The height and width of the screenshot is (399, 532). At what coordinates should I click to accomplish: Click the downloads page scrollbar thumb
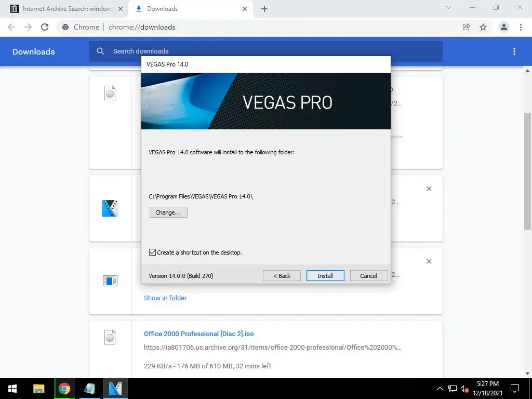coord(527,171)
